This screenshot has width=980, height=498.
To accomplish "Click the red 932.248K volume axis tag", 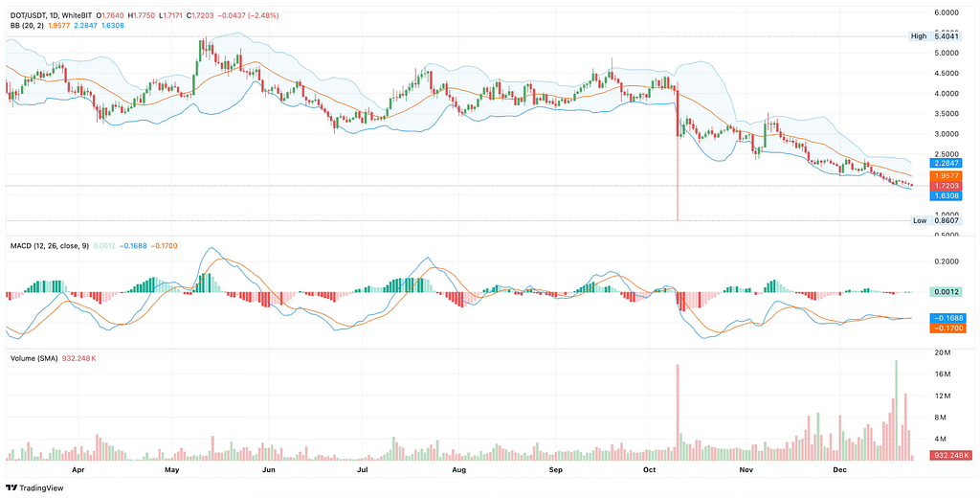I will click(x=949, y=456).
